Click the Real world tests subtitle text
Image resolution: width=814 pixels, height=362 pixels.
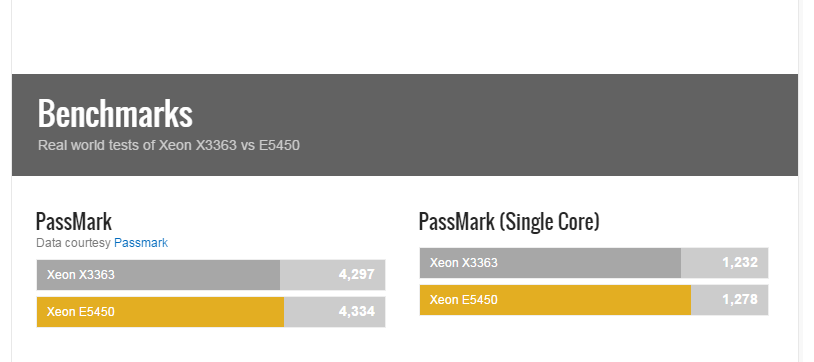[x=169, y=145]
